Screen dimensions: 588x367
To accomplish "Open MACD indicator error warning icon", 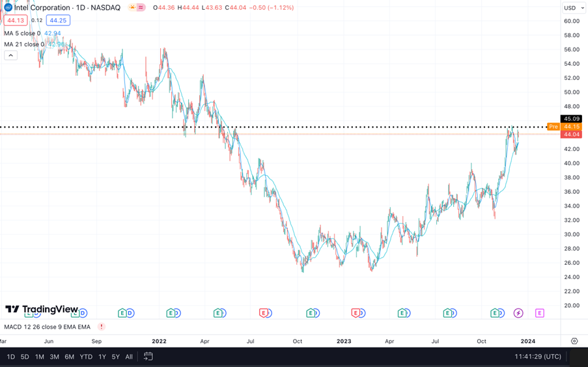I will [101, 327].
